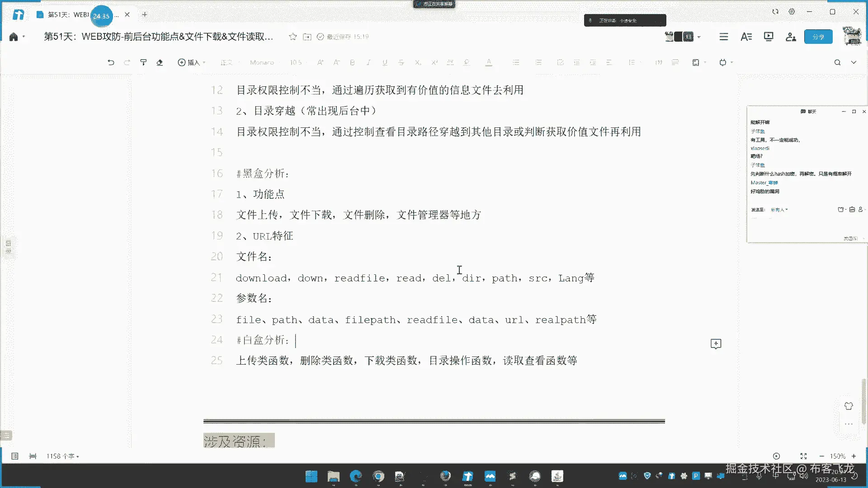Star this document as favorite
Screen dimensions: 868x488
[293, 37]
